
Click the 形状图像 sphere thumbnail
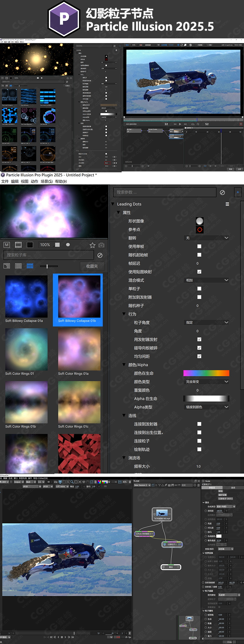[x=199, y=221]
